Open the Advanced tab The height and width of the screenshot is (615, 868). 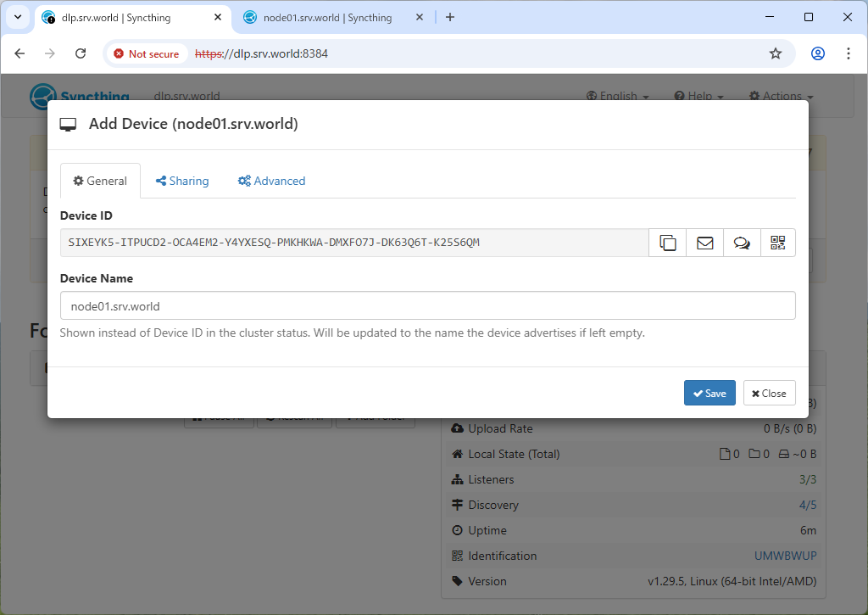[271, 181]
